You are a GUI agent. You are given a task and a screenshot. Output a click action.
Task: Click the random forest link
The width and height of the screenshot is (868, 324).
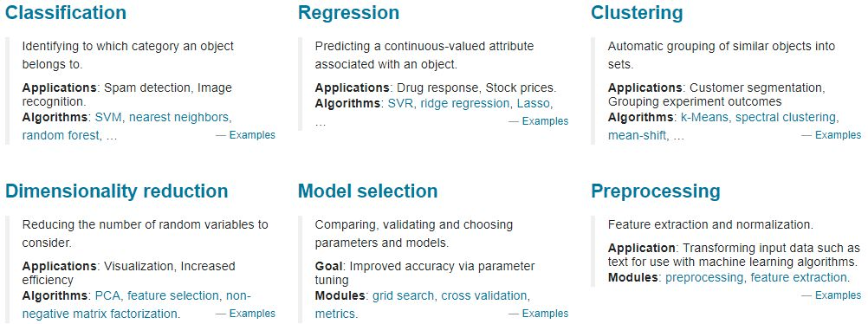[x=61, y=135]
